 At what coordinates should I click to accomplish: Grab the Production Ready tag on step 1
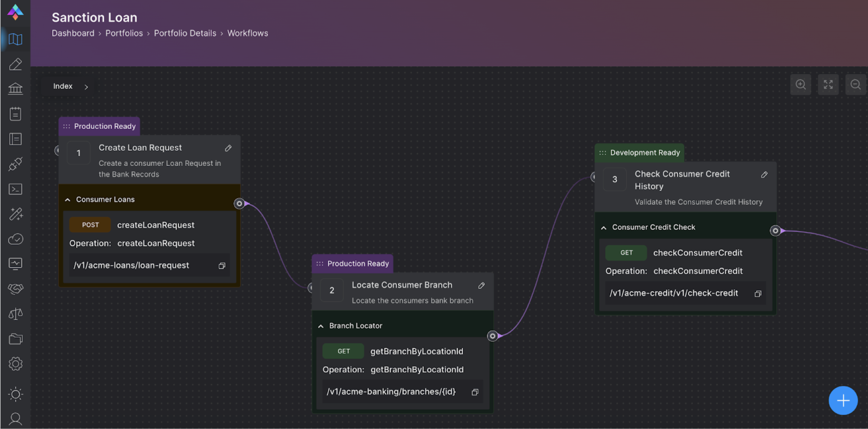point(100,126)
